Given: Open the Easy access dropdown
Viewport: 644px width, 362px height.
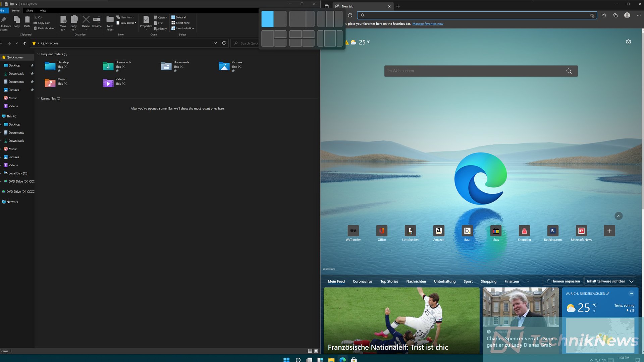Looking at the screenshot, I should click(x=126, y=23).
